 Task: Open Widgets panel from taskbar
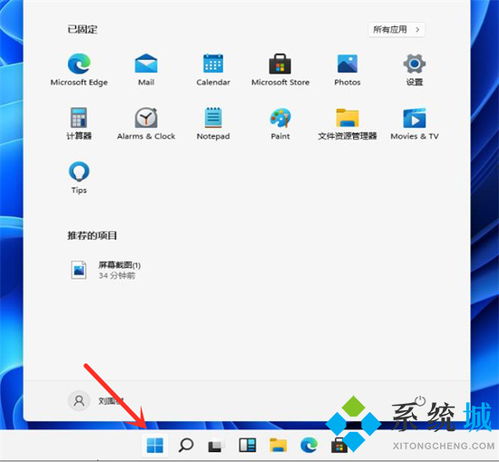point(247,445)
